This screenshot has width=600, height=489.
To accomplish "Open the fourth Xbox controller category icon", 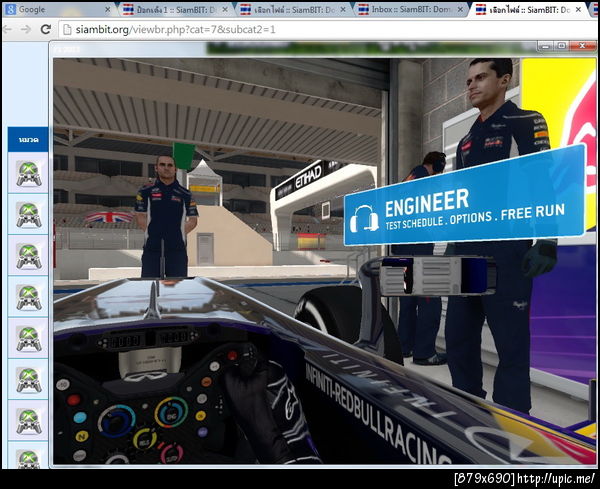I will 28,297.
